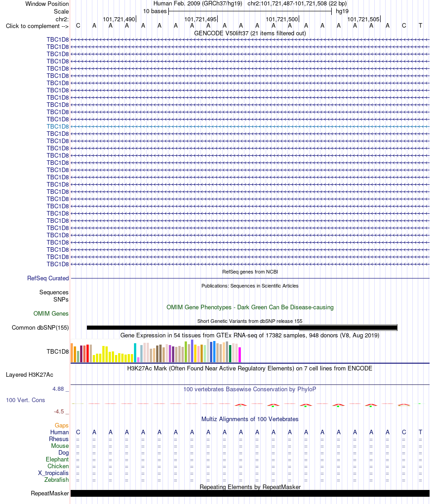Click the '100 Vert. Cons' track label

[25, 400]
